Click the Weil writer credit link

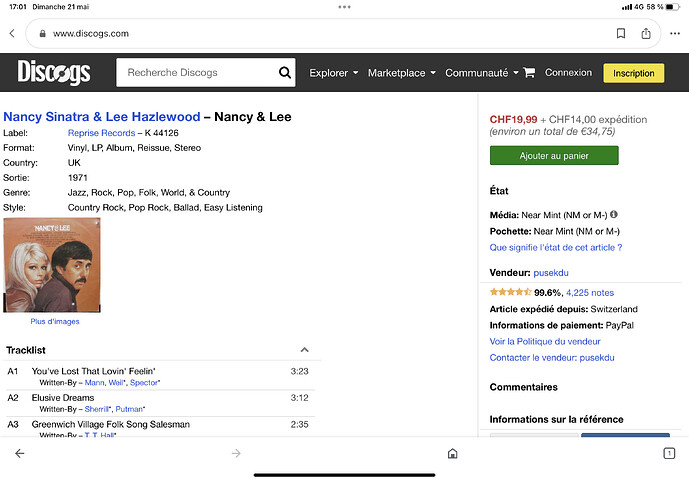click(116, 383)
